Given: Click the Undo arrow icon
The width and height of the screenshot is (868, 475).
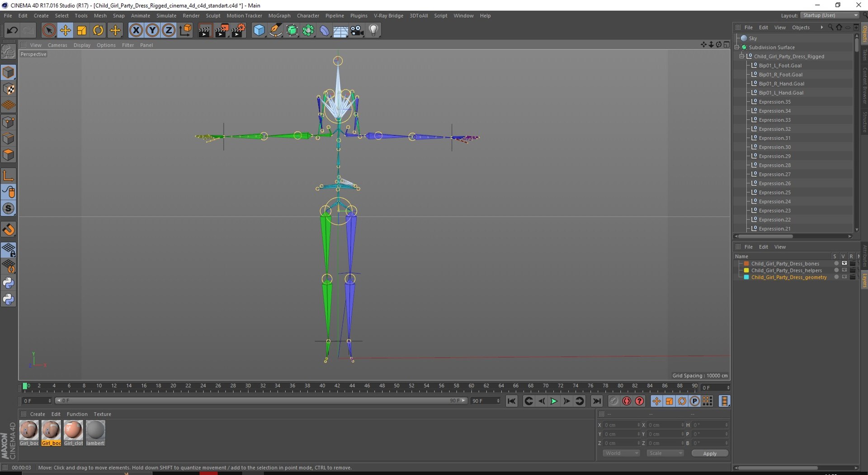Looking at the screenshot, I should tap(12, 30).
